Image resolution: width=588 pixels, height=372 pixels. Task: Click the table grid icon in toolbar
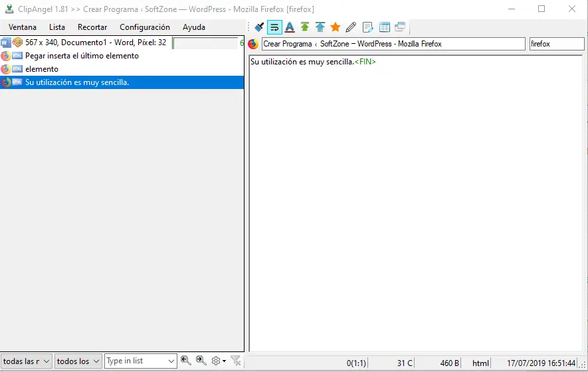click(385, 27)
